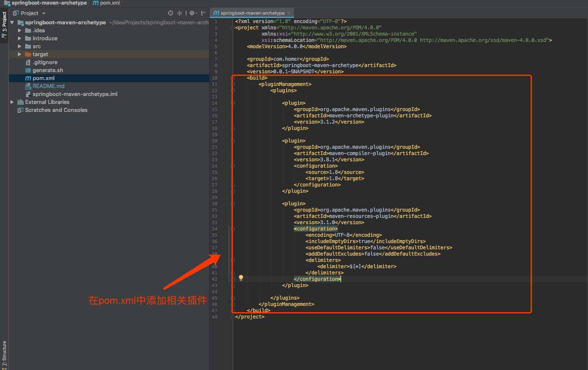The height and width of the screenshot is (370, 588).
Task: Collapse all in Project panel toolbar
Action: 179,13
